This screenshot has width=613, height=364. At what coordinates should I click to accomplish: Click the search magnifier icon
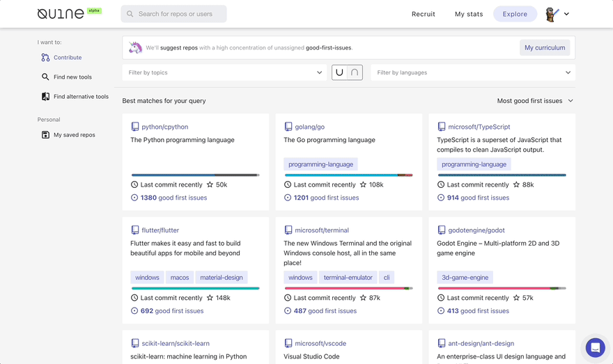(130, 14)
